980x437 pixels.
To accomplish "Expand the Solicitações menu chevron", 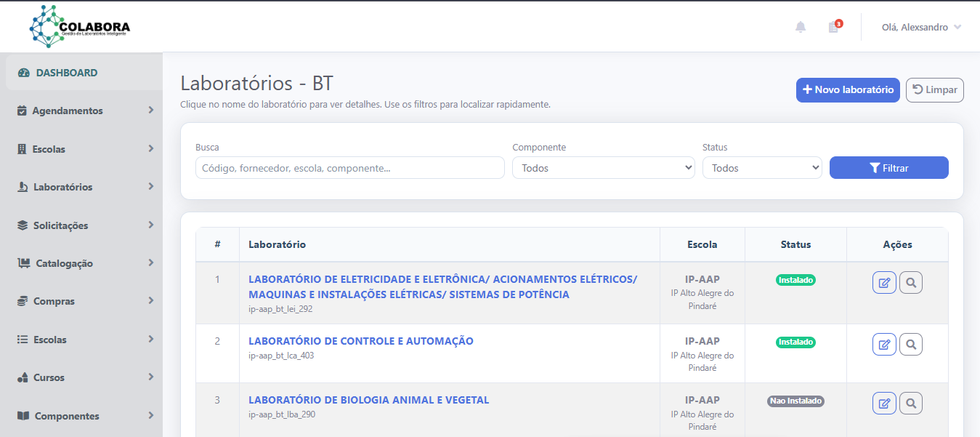I will click(151, 225).
